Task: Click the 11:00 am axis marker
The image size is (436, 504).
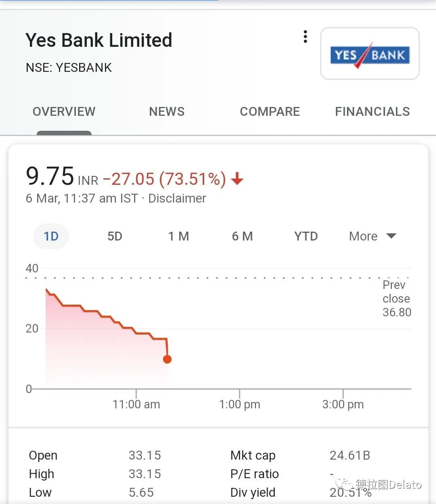Action: coord(136,404)
